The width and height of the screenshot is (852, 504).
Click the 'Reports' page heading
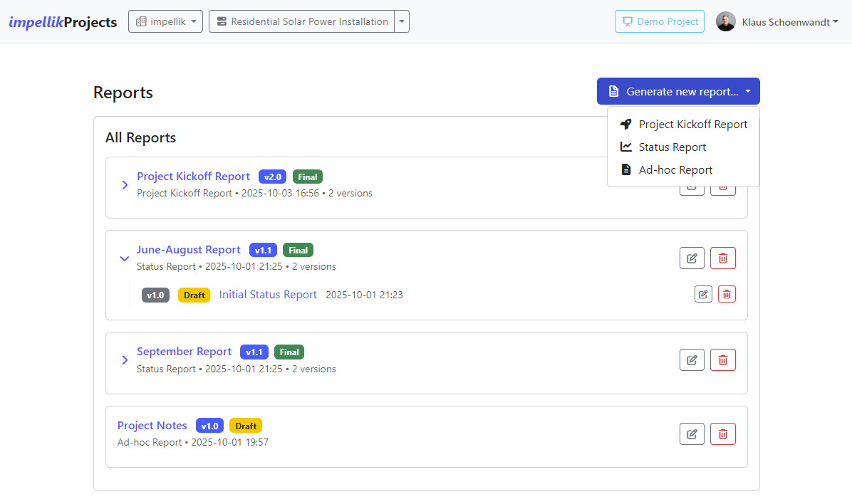tap(123, 93)
